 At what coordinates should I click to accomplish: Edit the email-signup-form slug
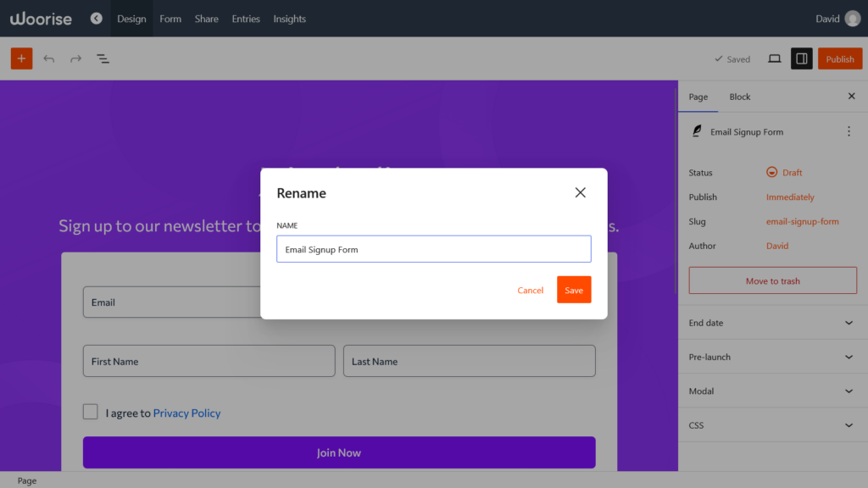click(x=802, y=221)
